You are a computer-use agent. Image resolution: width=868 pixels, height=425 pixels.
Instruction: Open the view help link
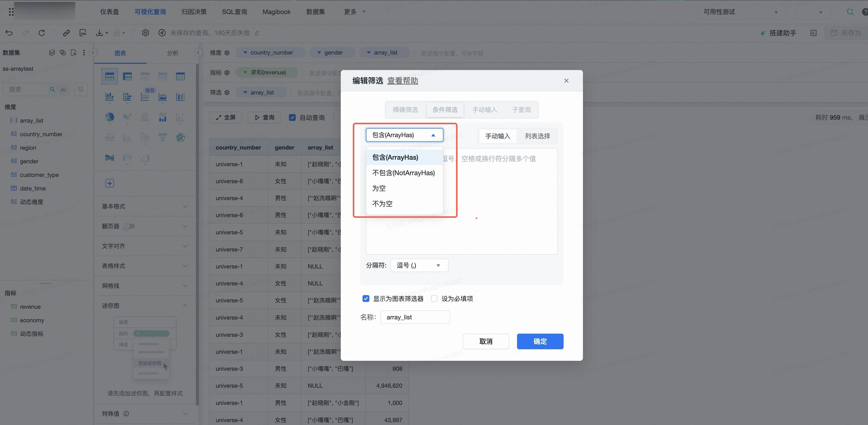point(403,81)
